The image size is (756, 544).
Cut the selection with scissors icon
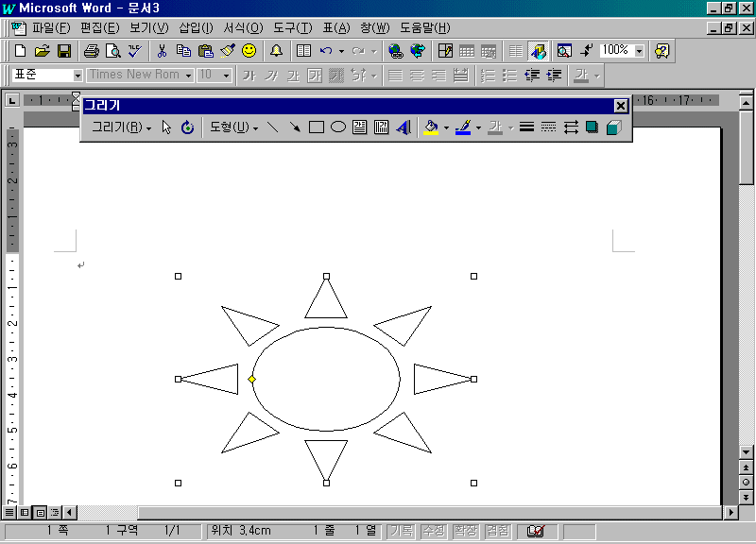coord(162,51)
